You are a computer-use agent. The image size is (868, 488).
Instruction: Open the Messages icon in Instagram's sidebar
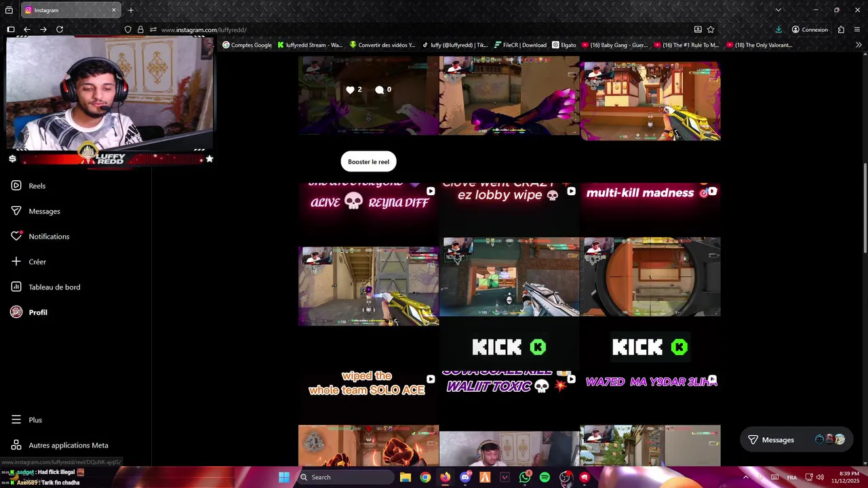[x=16, y=211]
